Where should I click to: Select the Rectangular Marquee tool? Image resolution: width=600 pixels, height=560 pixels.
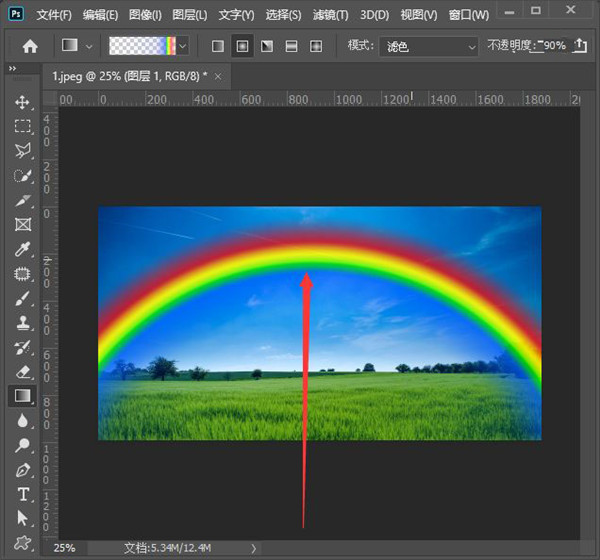(x=22, y=127)
